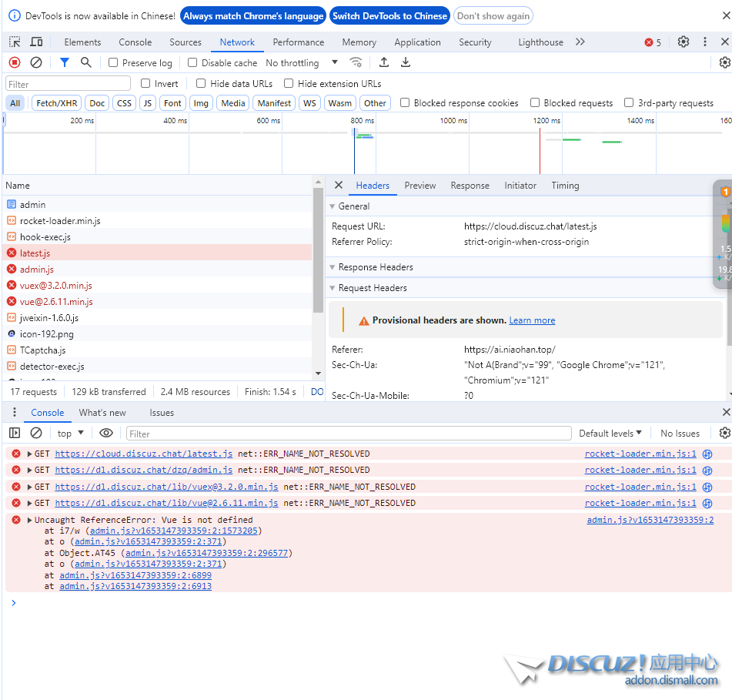Open the Default levels dropdown

tap(610, 434)
